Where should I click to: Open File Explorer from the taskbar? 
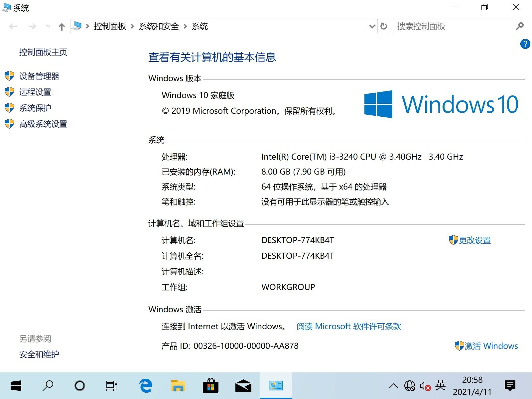click(178, 386)
